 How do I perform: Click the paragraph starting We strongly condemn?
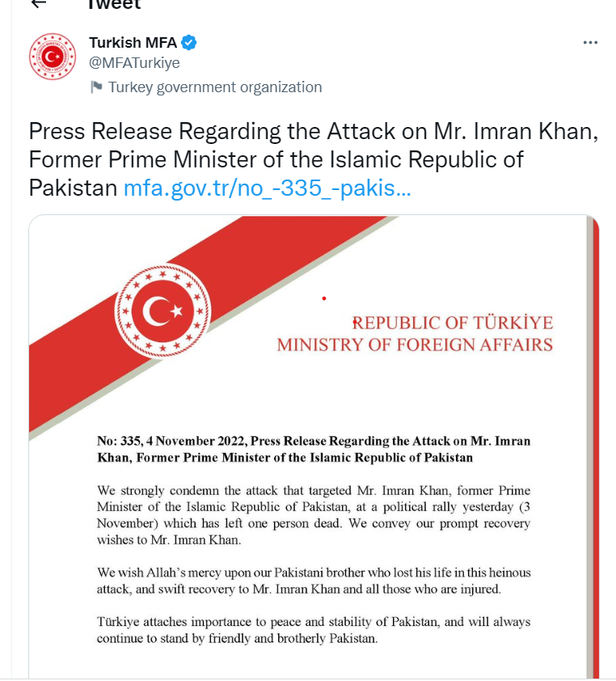pos(314,515)
